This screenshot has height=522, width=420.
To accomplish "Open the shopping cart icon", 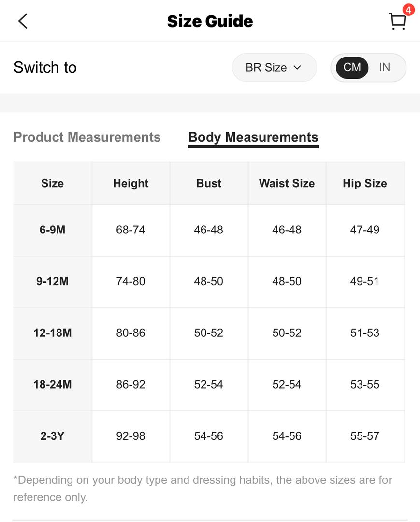I will coord(397,22).
